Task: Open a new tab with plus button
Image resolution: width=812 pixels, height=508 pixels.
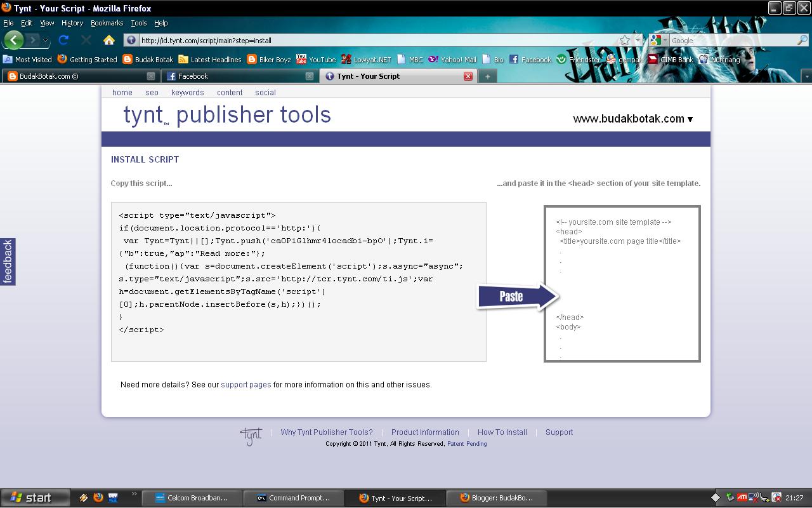Action: (487, 76)
